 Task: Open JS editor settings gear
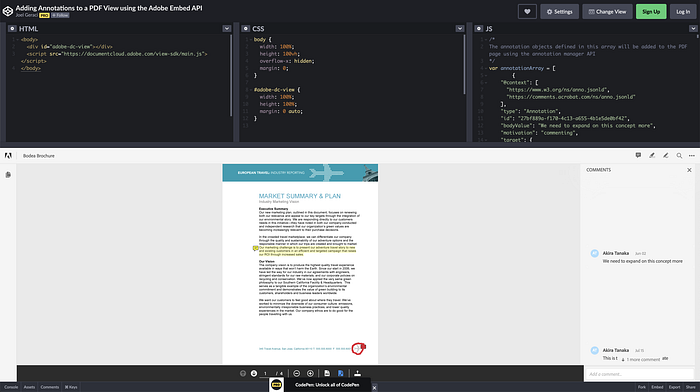479,29
